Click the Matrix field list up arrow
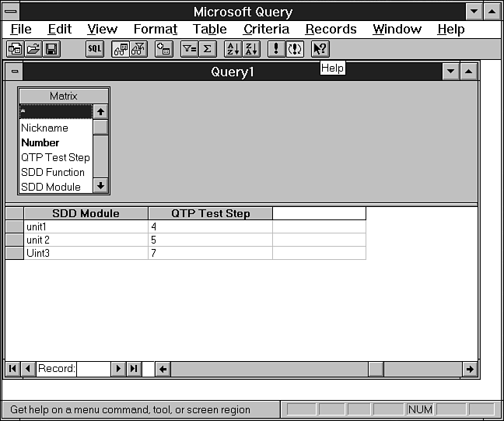Viewport: 504px width, 421px height. [100, 112]
